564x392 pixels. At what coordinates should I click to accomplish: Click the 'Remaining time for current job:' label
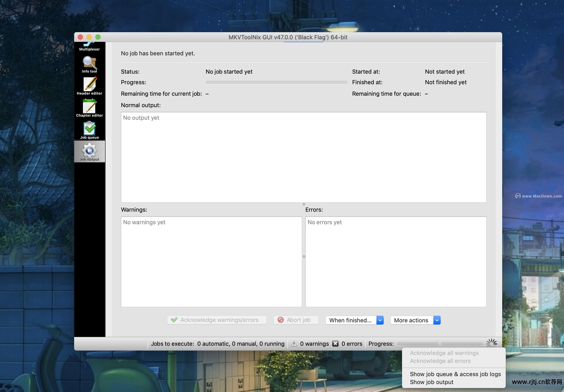(x=161, y=94)
